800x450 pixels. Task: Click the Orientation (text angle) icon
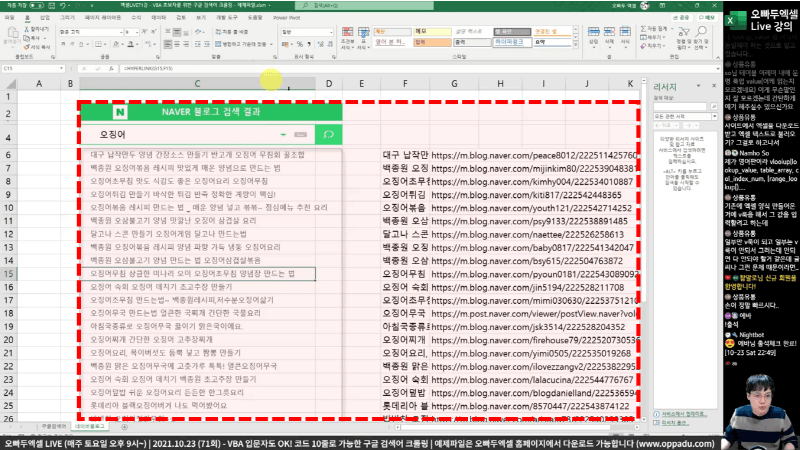[x=199, y=32]
